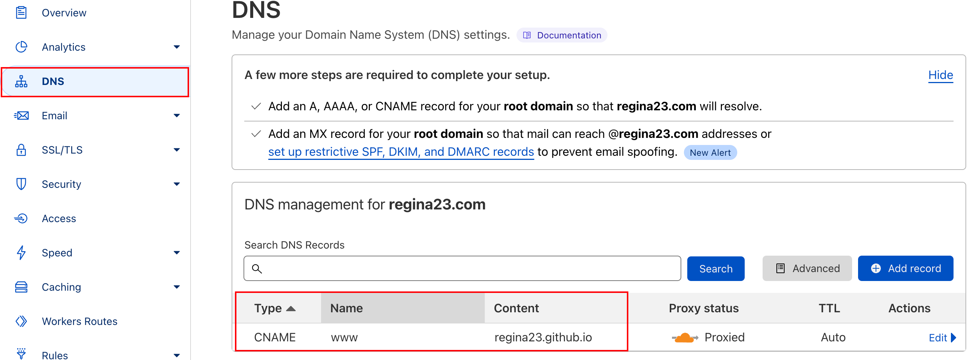Click the regina23.github.io content cell
Screen dimensions: 980x360
543,337
